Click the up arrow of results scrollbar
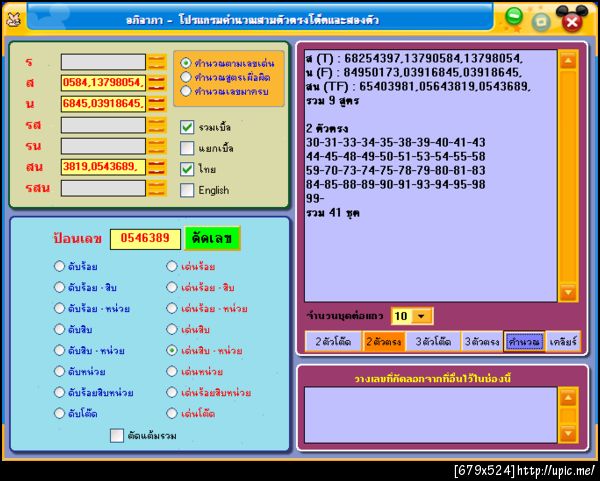This screenshot has height=481, width=600. pos(568,60)
